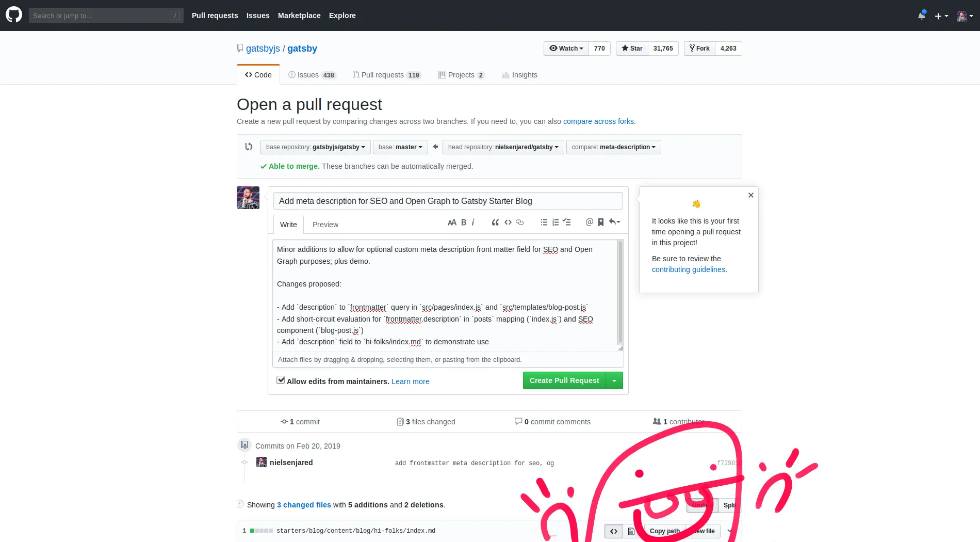Insert a quote block

click(x=495, y=222)
